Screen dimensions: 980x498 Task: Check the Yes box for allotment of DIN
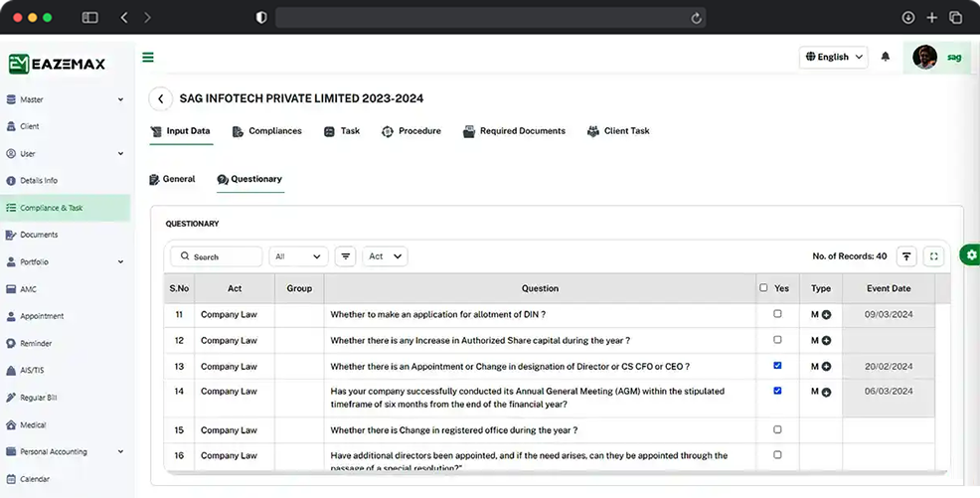777,314
